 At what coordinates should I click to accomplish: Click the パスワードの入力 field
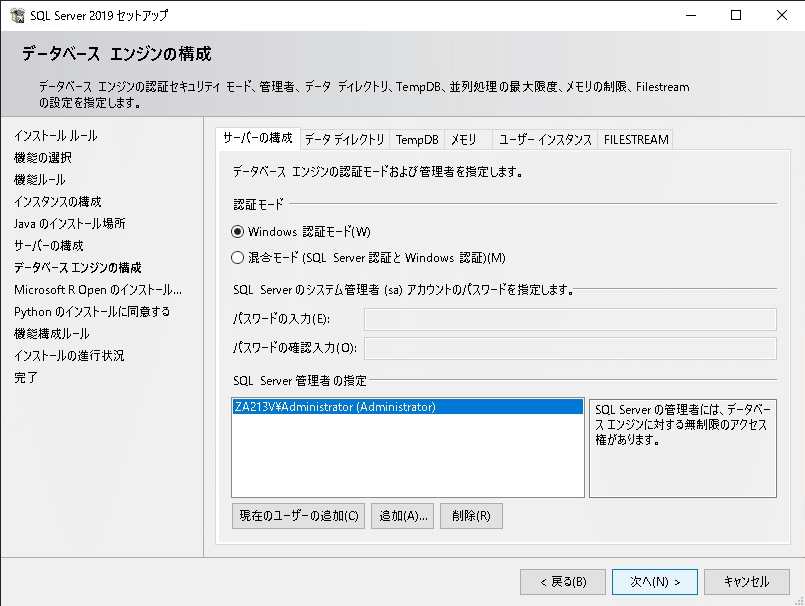tap(570, 319)
